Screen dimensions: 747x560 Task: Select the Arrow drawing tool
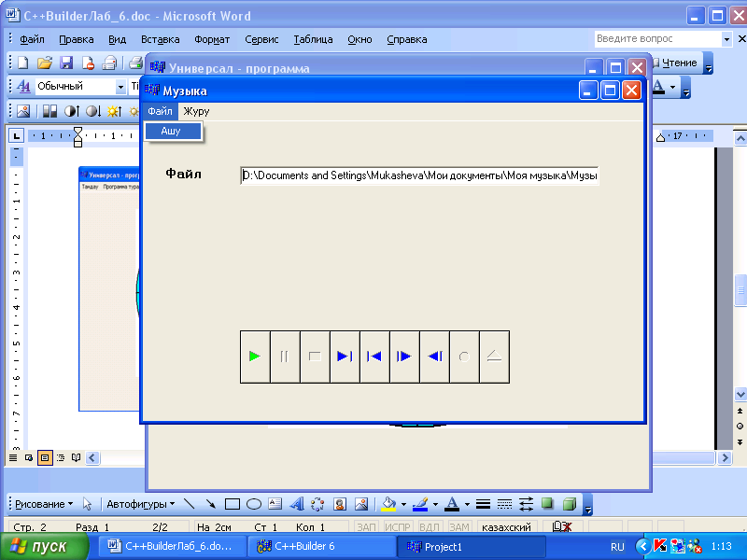pyautogui.click(x=210, y=504)
